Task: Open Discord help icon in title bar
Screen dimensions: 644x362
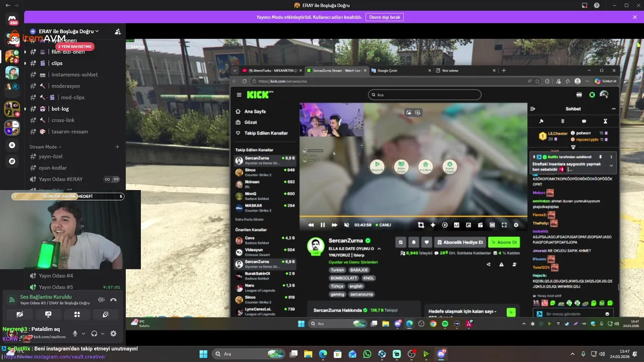Action: 597,6
